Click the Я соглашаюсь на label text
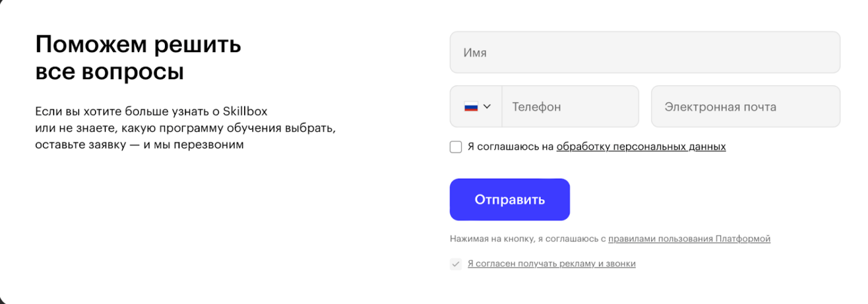 pos(510,147)
